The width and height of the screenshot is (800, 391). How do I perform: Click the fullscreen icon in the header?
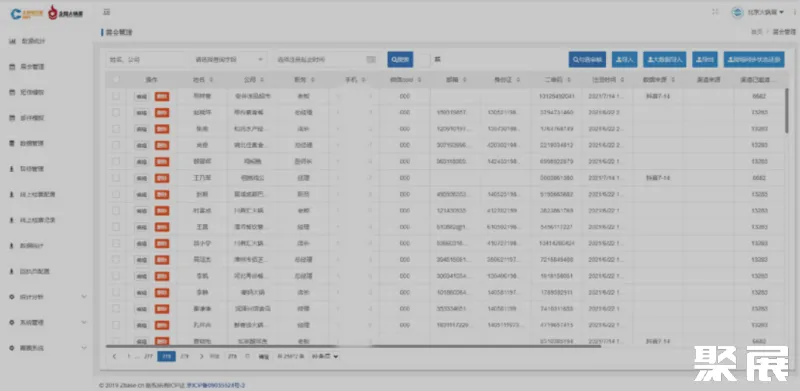click(x=715, y=12)
